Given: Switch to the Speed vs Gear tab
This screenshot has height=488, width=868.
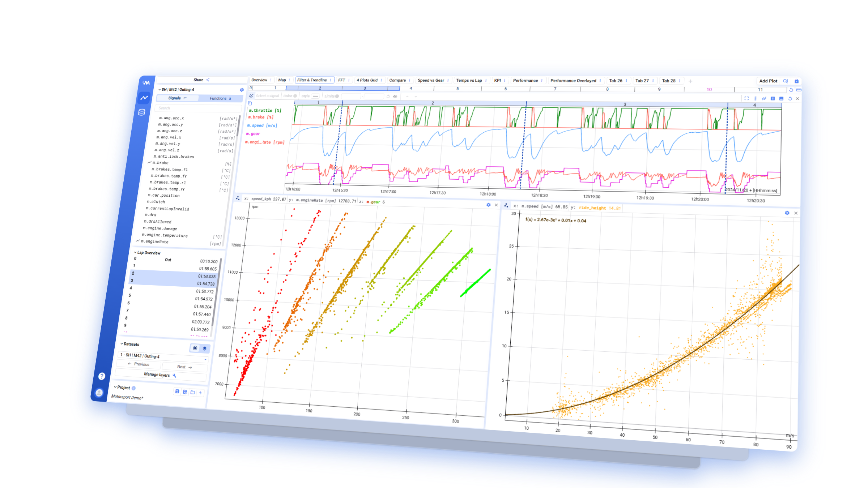Looking at the screenshot, I should (x=431, y=80).
